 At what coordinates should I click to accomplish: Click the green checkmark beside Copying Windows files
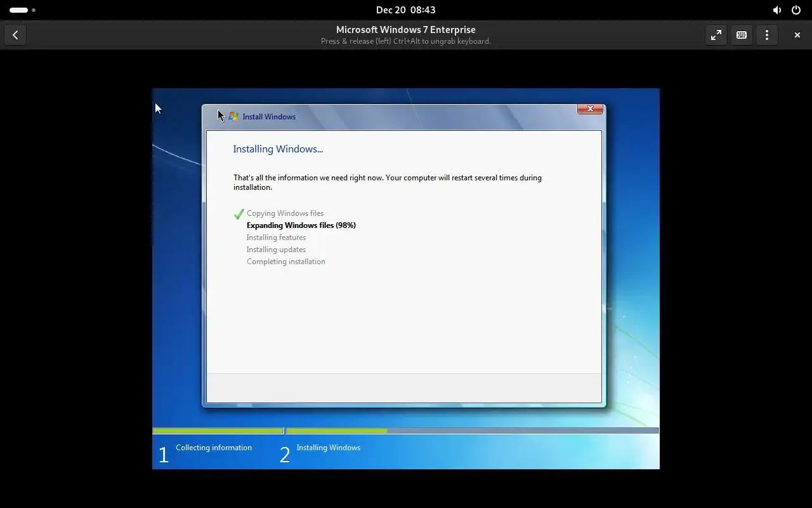pyautogui.click(x=239, y=214)
